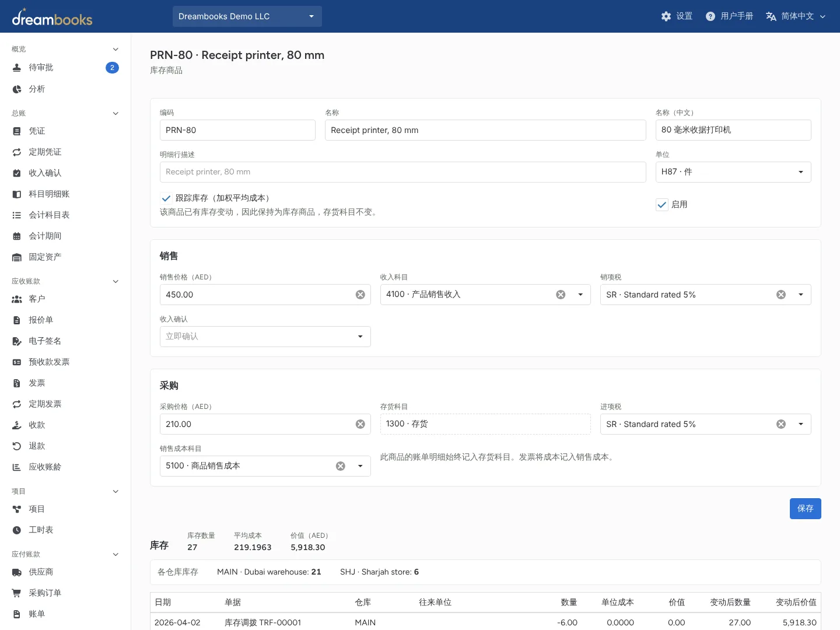Click the 固定资产 icon in sidebar

click(x=17, y=257)
